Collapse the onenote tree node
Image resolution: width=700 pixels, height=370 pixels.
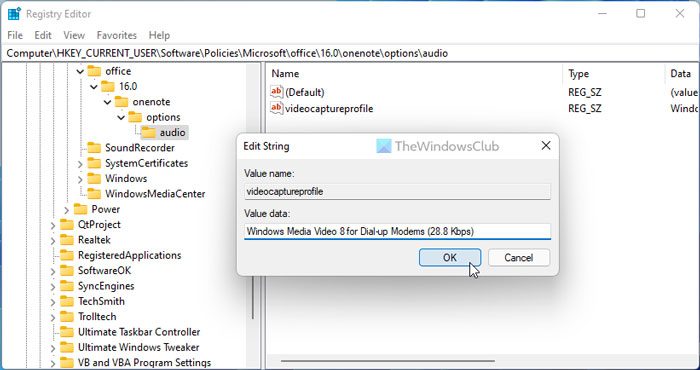(x=108, y=102)
